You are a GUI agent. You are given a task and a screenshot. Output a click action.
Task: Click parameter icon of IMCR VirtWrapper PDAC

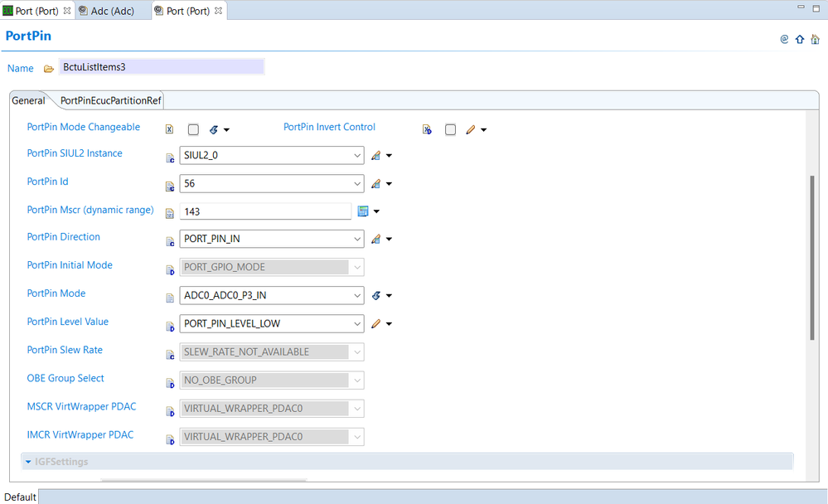click(170, 439)
